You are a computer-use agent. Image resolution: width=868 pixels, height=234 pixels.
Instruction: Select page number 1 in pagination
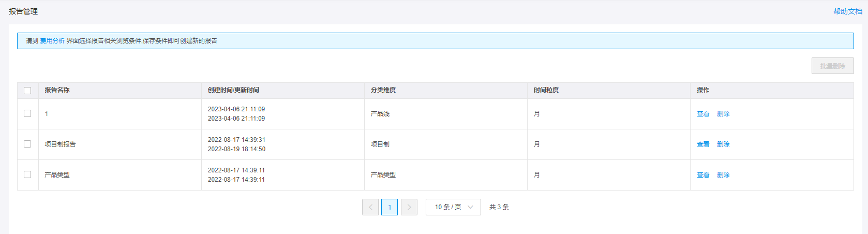(x=390, y=207)
